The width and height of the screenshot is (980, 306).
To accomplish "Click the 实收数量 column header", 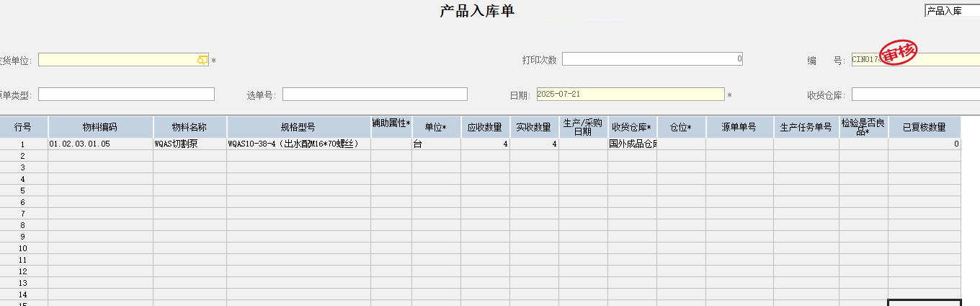I will pyautogui.click(x=534, y=127).
